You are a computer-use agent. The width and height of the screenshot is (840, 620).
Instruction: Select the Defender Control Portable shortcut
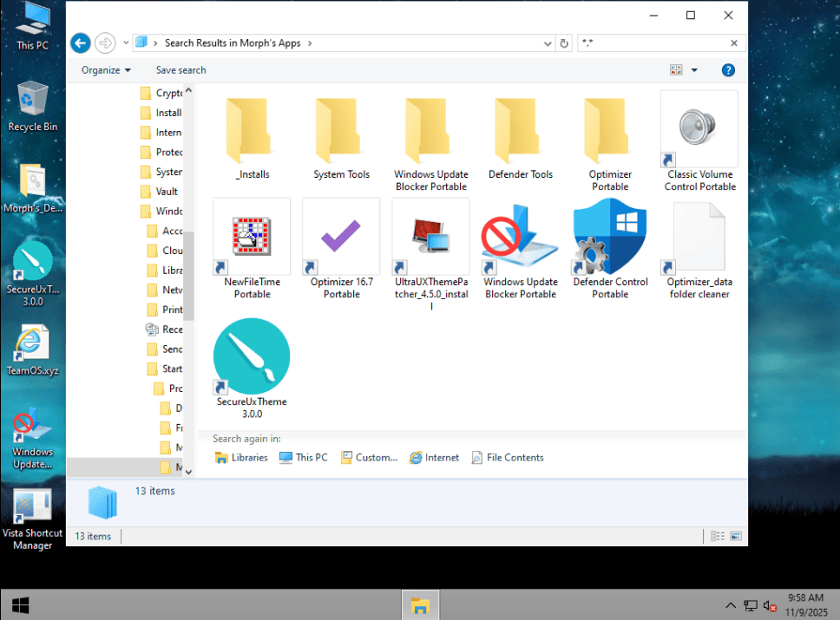[610, 249]
